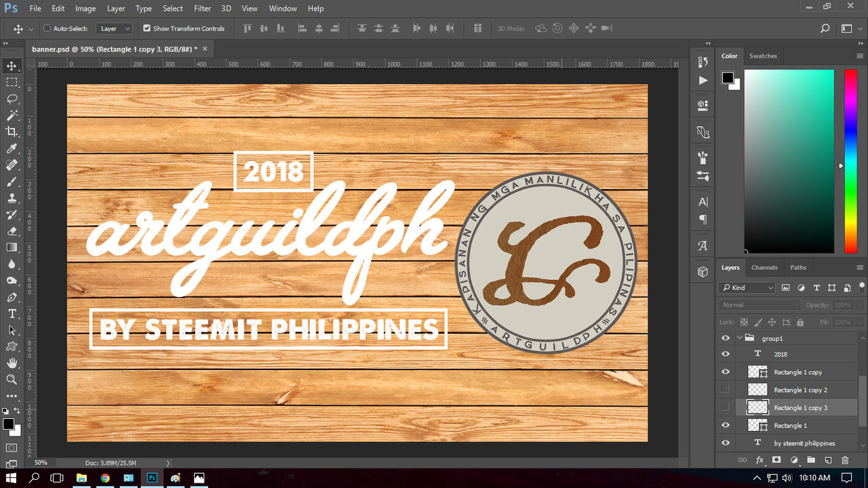Add a layer style with fx button
Screen dimensions: 868x488
tap(759, 460)
